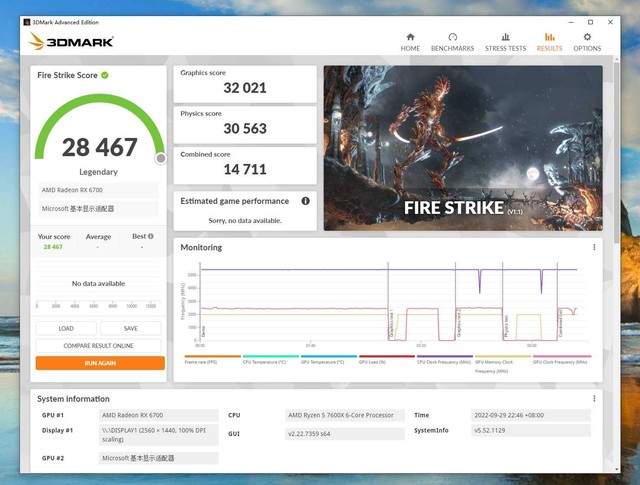Click the SAVE button
The image size is (640, 485).
coord(131,328)
